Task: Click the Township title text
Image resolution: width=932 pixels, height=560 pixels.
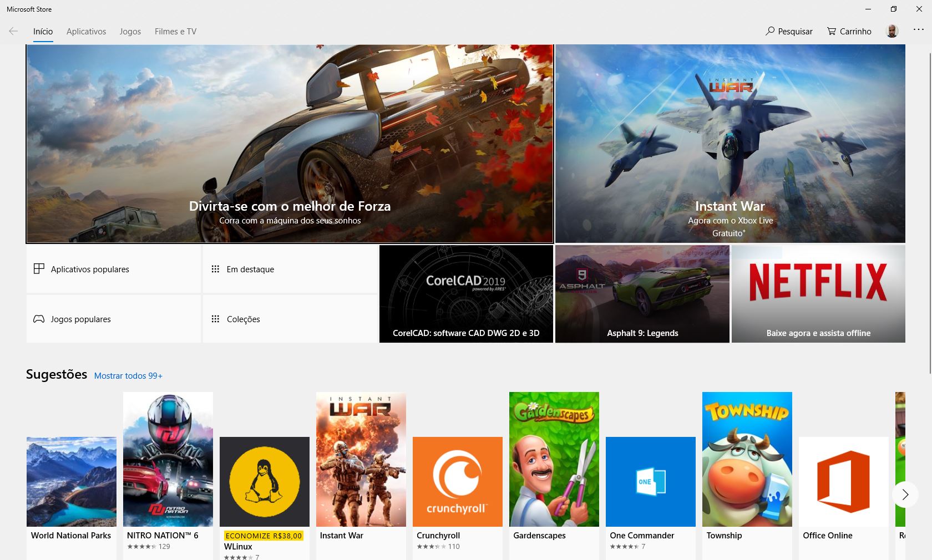Action: (x=724, y=536)
